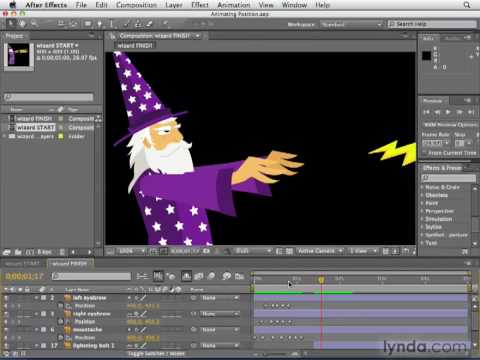480x360 pixels.
Task: Expand the wizard layers folder
Action: (x=4, y=136)
